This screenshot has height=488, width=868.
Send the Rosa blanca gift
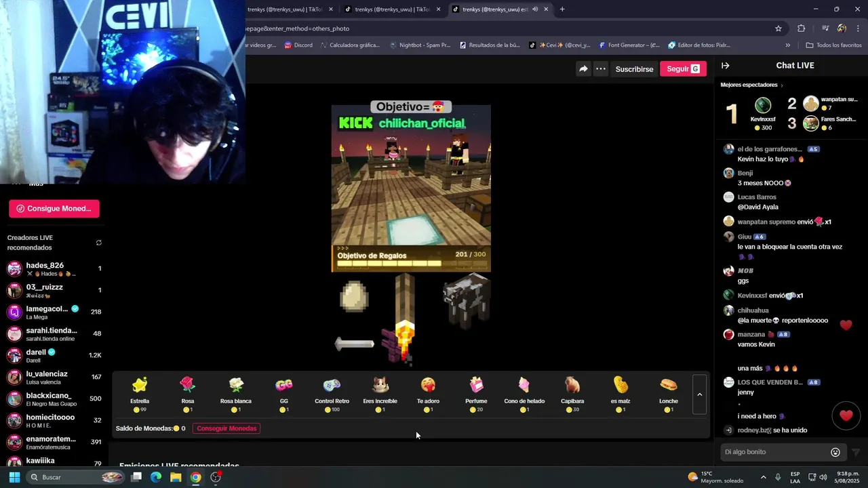point(236,394)
